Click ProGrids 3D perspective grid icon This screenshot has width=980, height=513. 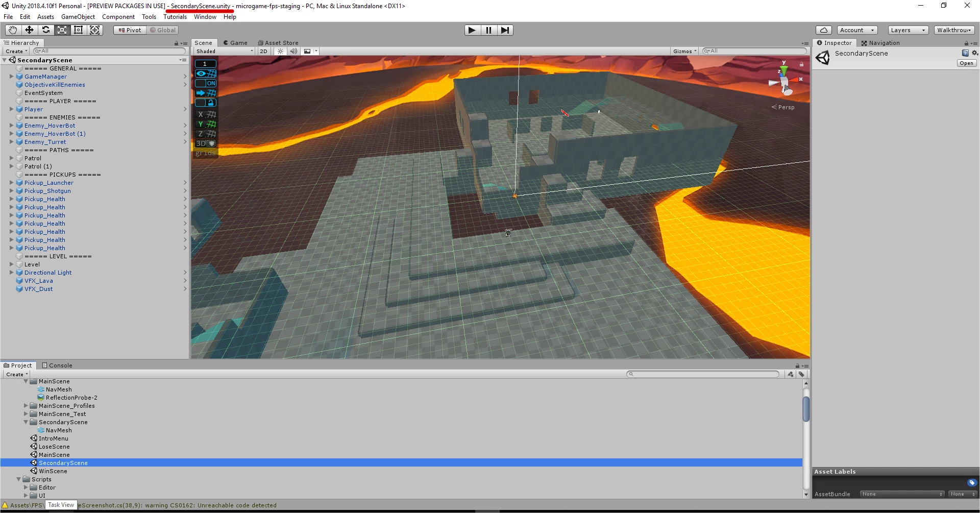click(206, 143)
